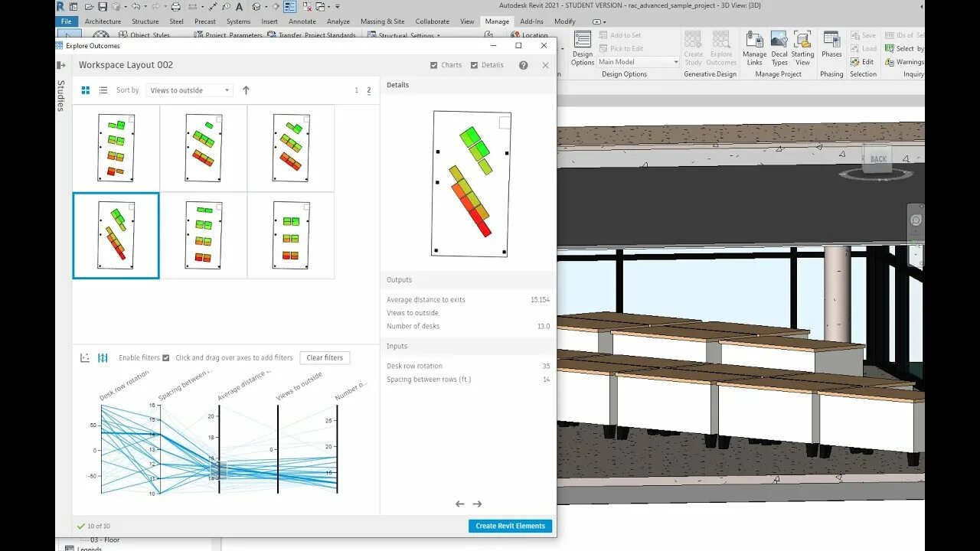Reverse sort order with the arrow icon
This screenshot has width=980, height=551.
[246, 90]
